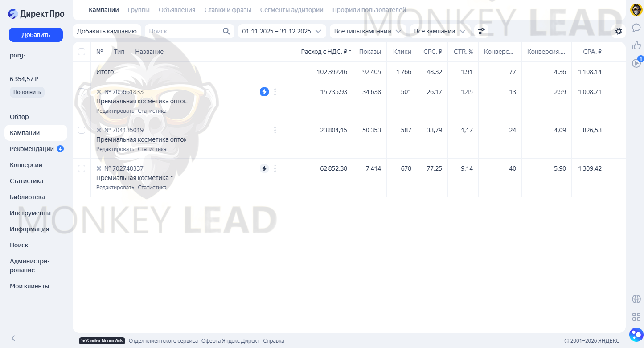The height and width of the screenshot is (348, 644).
Task: Open 'Статистика' in the left sidebar
Action: 27,181
